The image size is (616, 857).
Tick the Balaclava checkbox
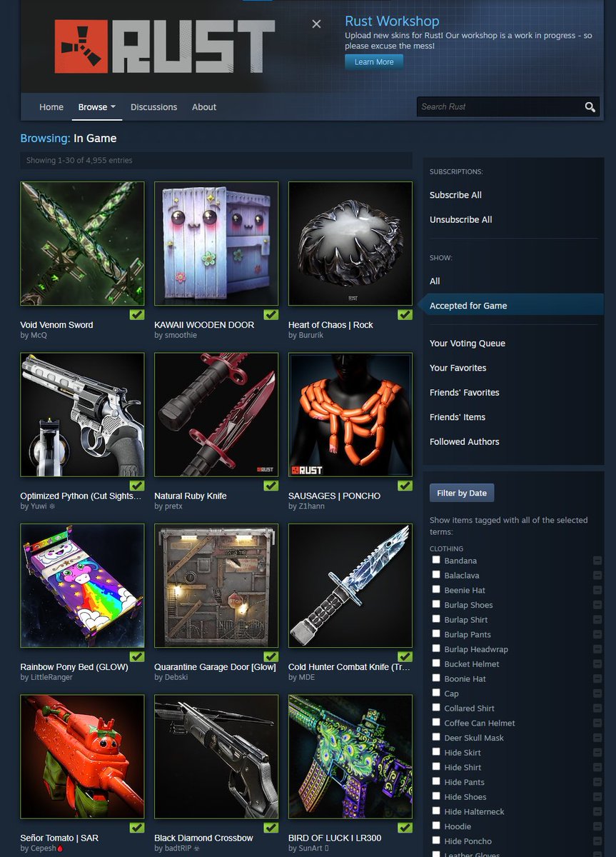tap(436, 575)
